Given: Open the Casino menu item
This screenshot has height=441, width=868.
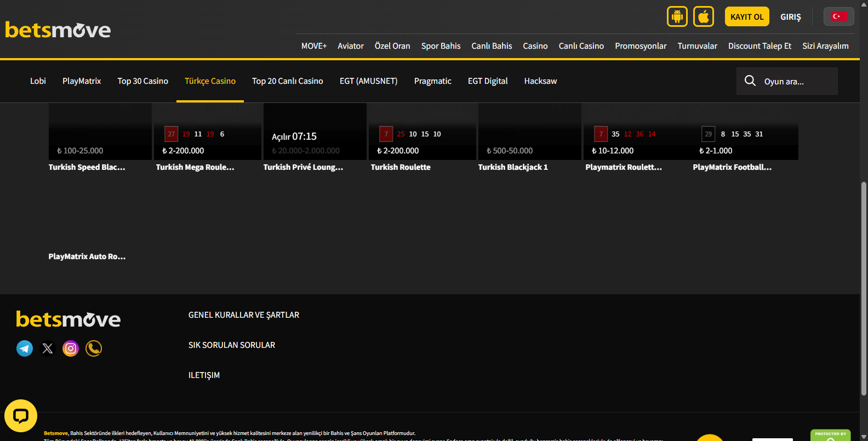Looking at the screenshot, I should coord(535,46).
